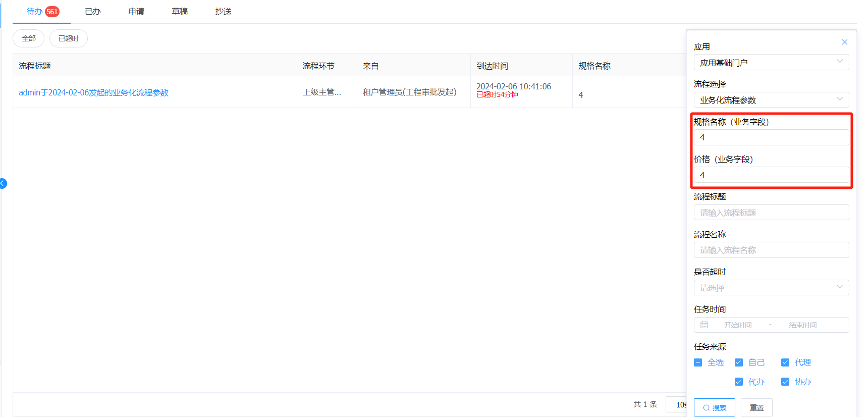Open the admin于2024-02-06发起的业务化流程参数 link
The width and height of the screenshot is (868, 417).
point(94,92)
